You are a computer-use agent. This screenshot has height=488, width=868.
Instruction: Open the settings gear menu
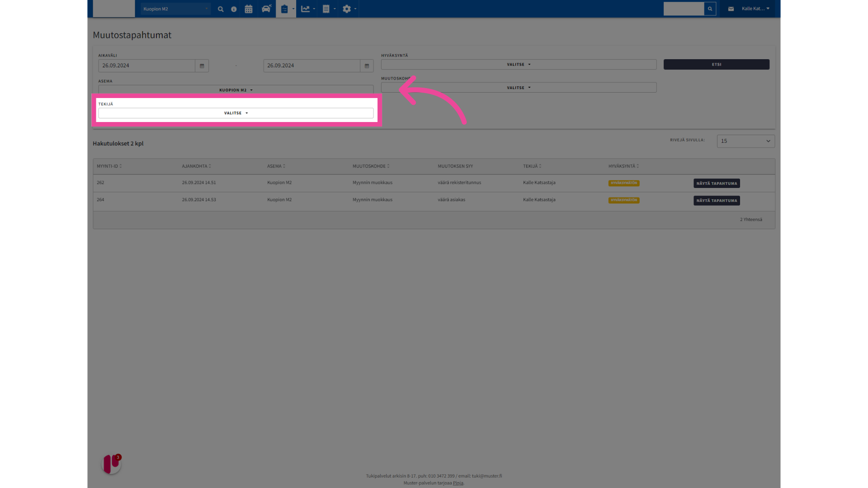point(349,9)
